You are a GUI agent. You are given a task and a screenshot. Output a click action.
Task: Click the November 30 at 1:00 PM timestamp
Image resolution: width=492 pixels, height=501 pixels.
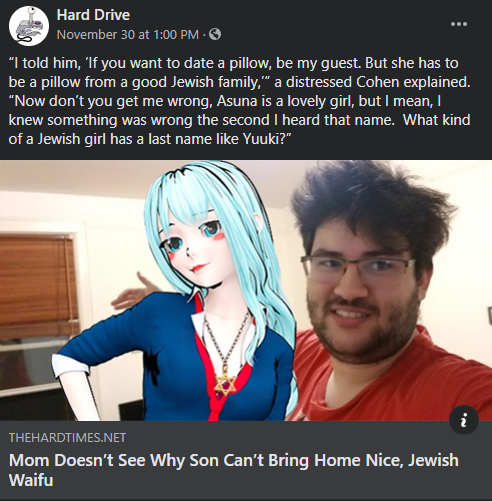pos(128,34)
